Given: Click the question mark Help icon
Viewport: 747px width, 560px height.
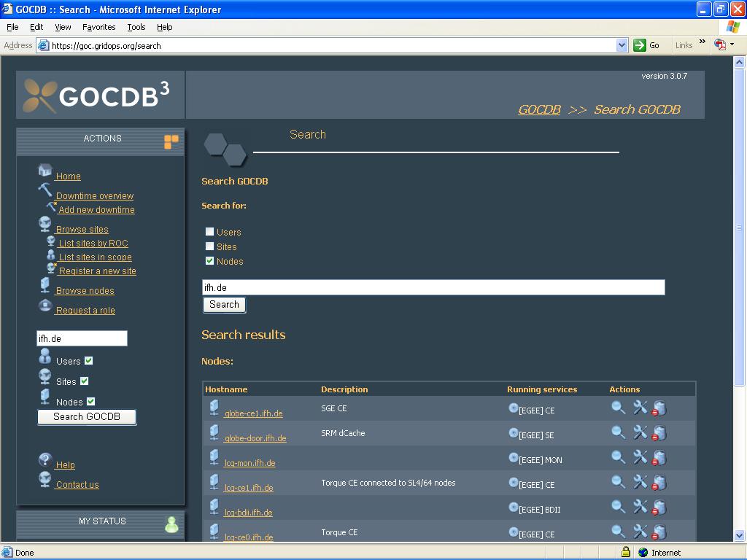Looking at the screenshot, I should (x=44, y=459).
